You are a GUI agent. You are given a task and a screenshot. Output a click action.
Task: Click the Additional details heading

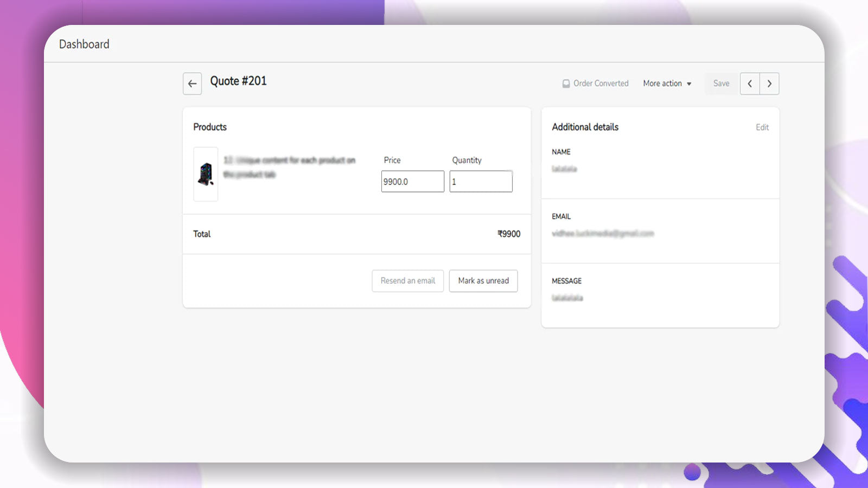coord(585,127)
